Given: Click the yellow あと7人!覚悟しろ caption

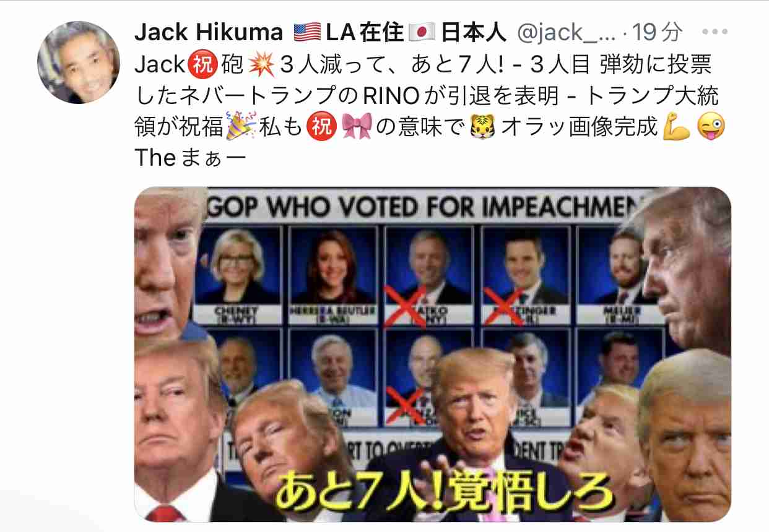Looking at the screenshot, I should (x=443, y=491).
